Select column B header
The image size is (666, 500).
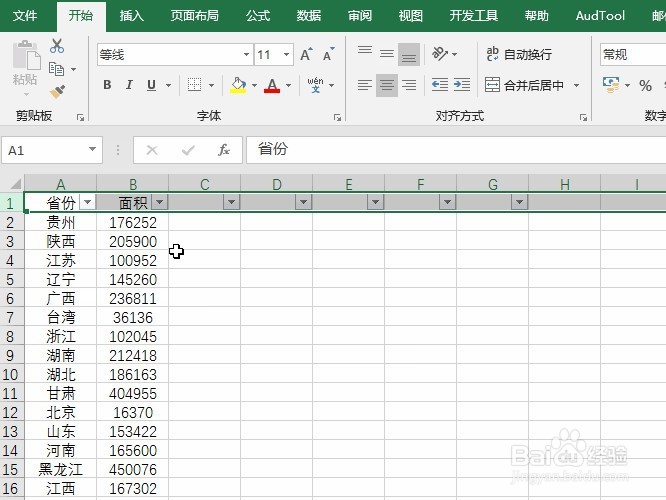point(133,184)
